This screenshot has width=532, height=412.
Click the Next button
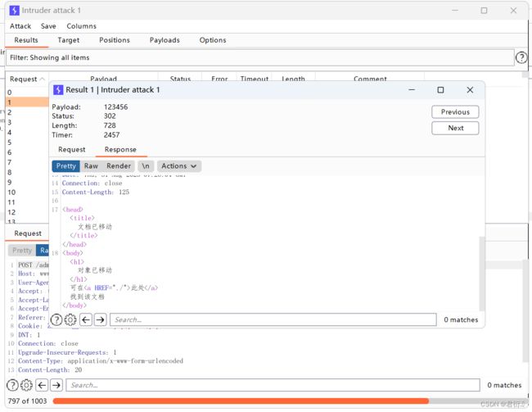coord(455,128)
